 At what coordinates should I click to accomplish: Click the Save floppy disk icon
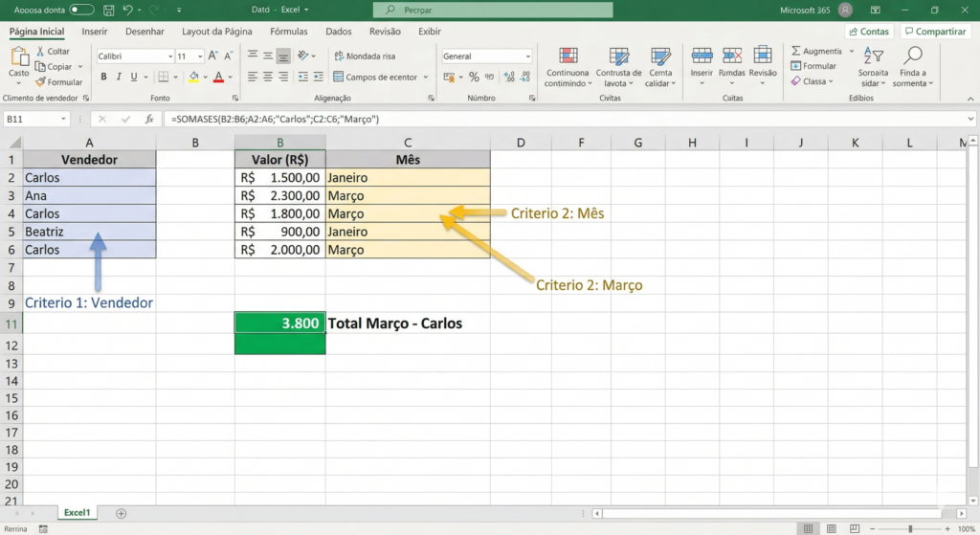pos(109,10)
